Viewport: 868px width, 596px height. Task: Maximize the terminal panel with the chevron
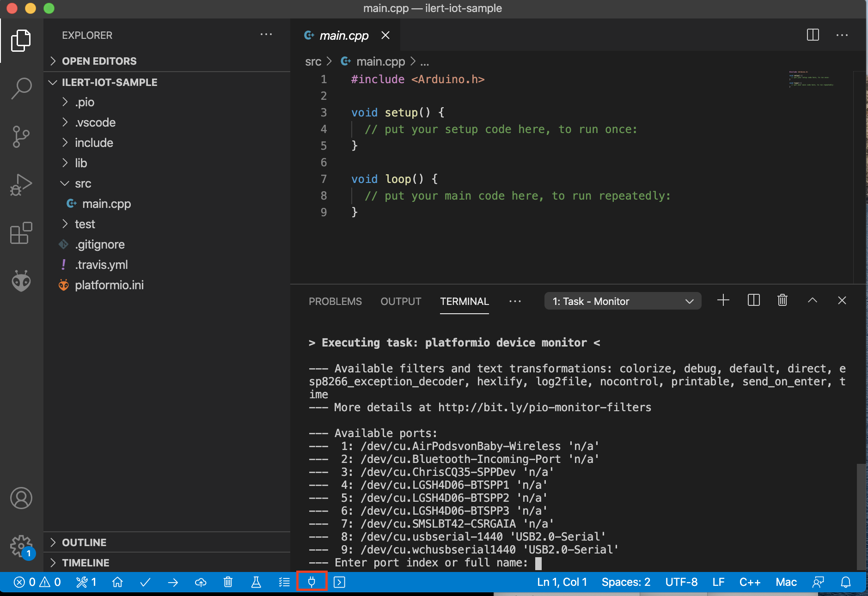click(812, 300)
